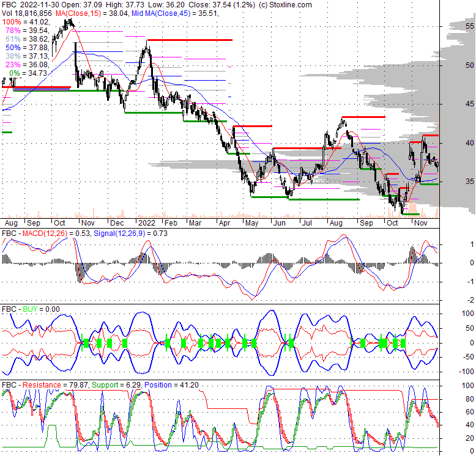476x456 pixels.
Task: Click the Feb label on time axis
Action: coord(171,223)
